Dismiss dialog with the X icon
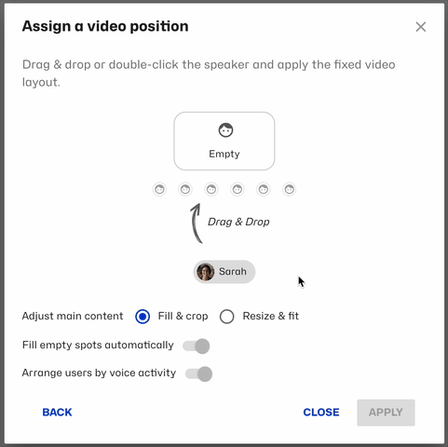This screenshot has height=447, width=448. pos(421,27)
